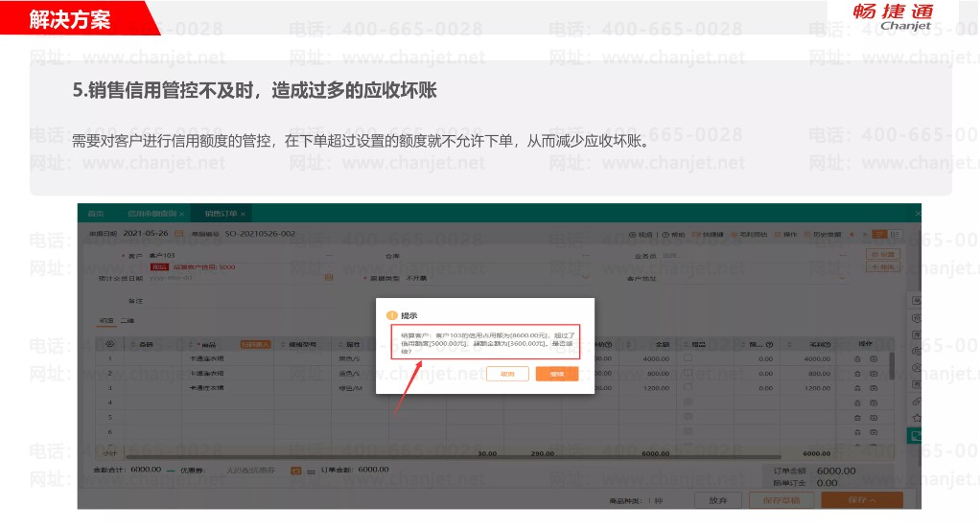Click the delete icon in row 1 操作 column
This screenshot has width=980, height=529.
point(857,359)
